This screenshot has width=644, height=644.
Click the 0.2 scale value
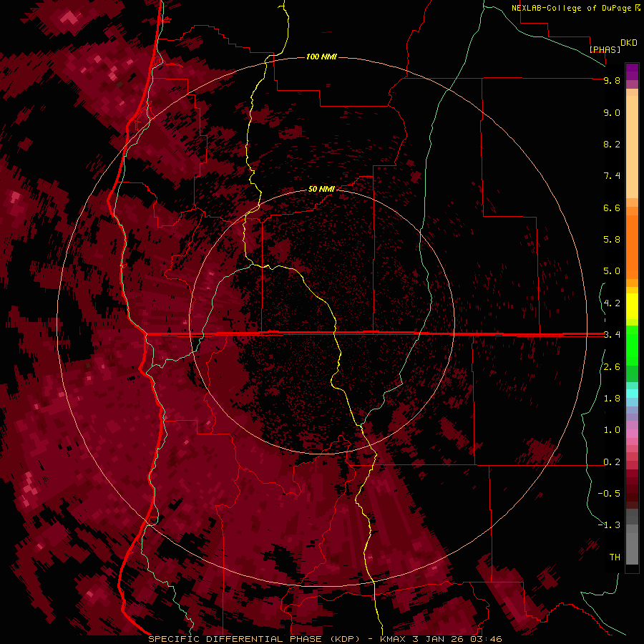click(x=612, y=462)
